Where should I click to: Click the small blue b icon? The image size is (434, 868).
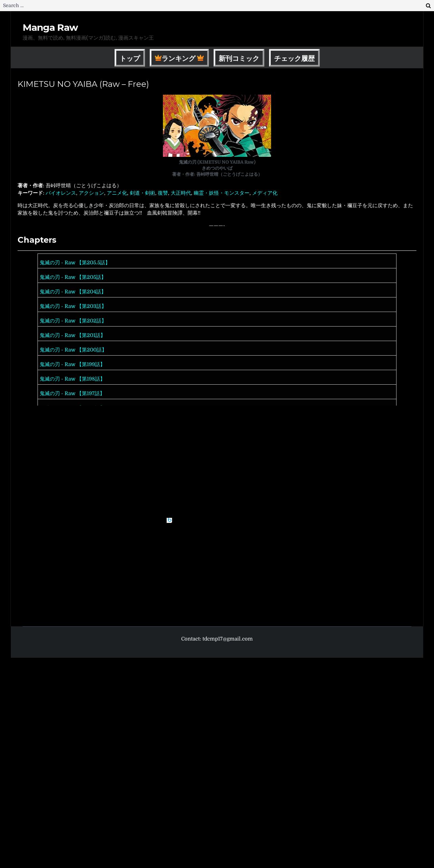pos(169,520)
